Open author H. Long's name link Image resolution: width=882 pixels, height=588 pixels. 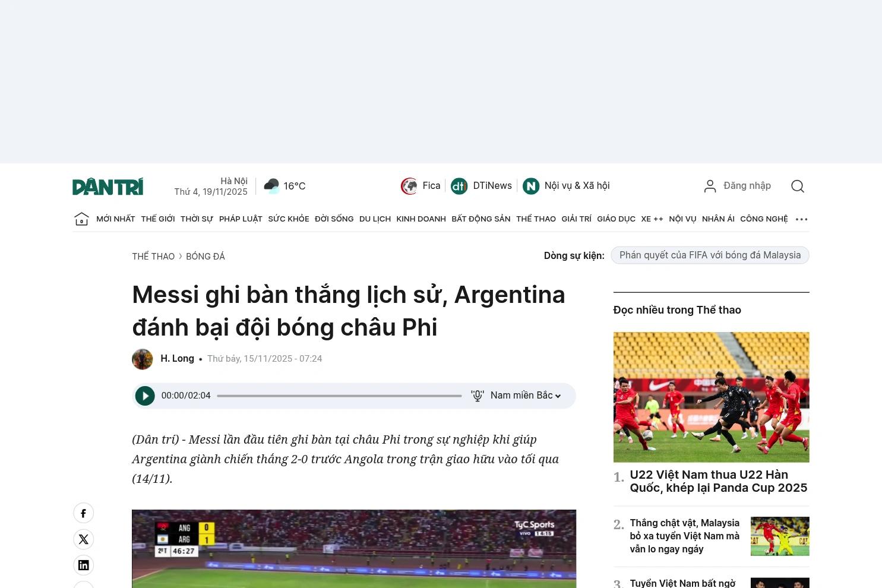pos(177,359)
